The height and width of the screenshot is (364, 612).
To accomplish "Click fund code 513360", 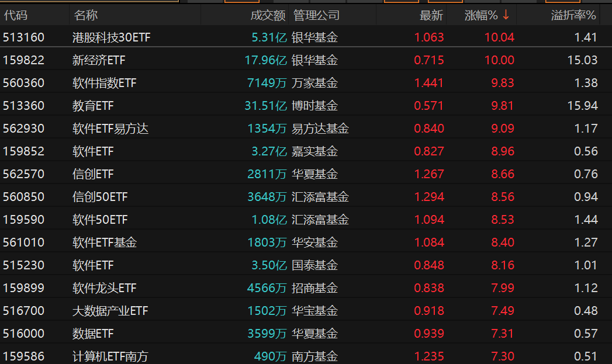I will [23, 105].
